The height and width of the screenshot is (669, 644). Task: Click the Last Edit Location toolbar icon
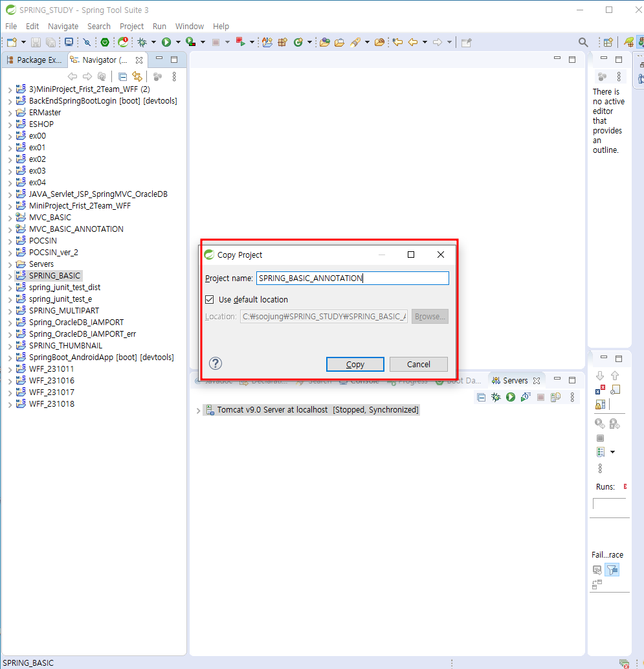(x=397, y=42)
